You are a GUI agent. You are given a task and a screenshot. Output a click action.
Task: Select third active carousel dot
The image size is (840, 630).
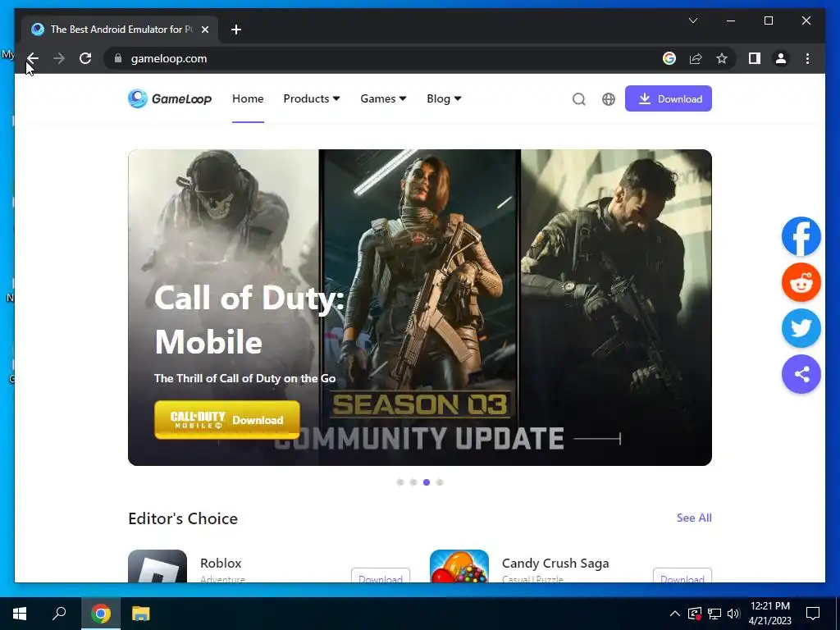tap(427, 482)
